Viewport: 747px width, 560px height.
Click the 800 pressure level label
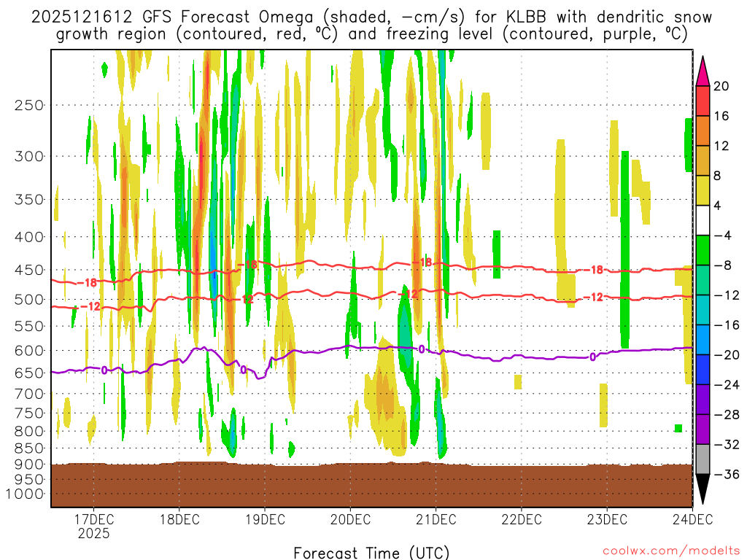point(29,432)
